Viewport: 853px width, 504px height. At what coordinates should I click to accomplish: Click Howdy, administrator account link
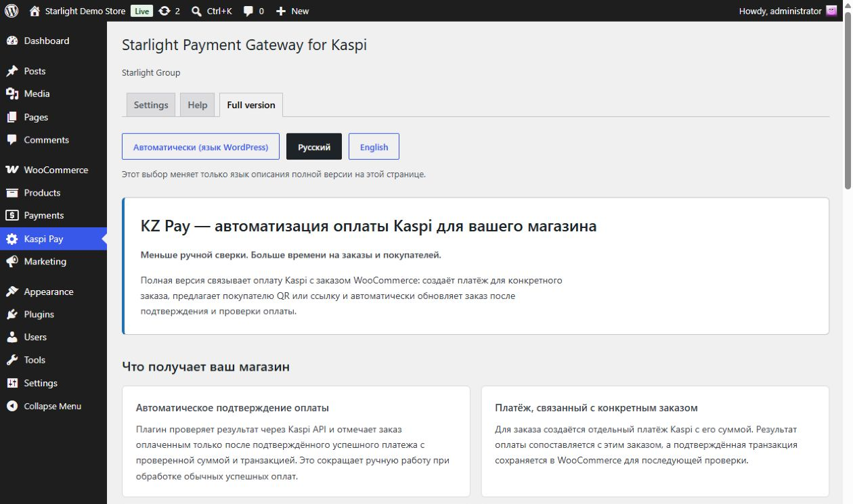coord(781,11)
